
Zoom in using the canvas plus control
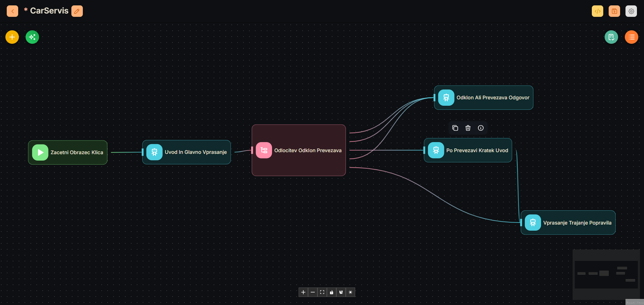click(303, 292)
